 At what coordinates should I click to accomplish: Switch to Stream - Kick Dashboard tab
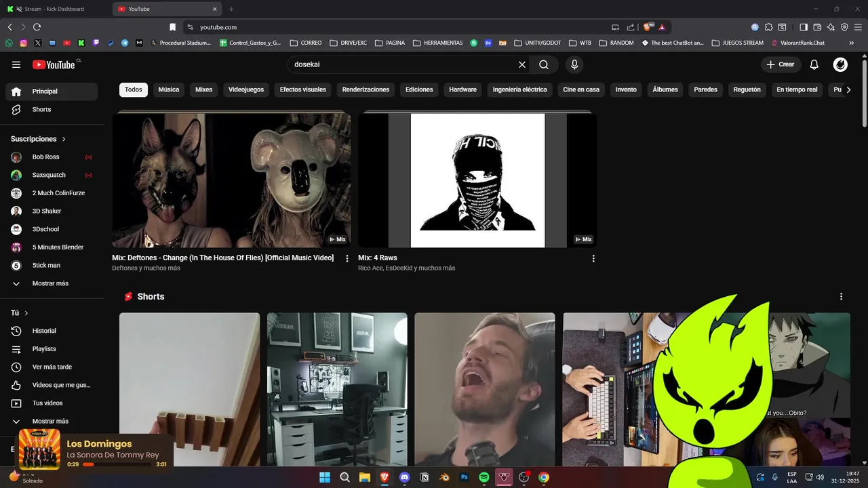click(x=56, y=9)
